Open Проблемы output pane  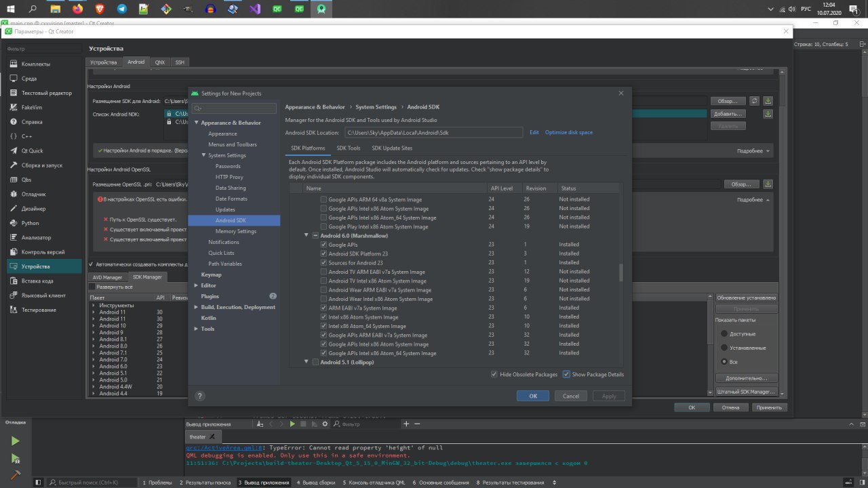pos(157,483)
